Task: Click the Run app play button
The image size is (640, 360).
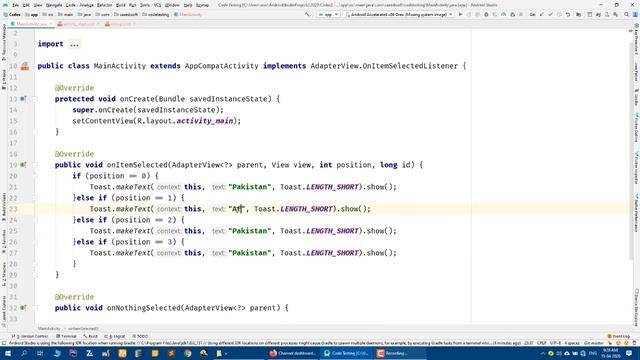Action: coord(460,14)
